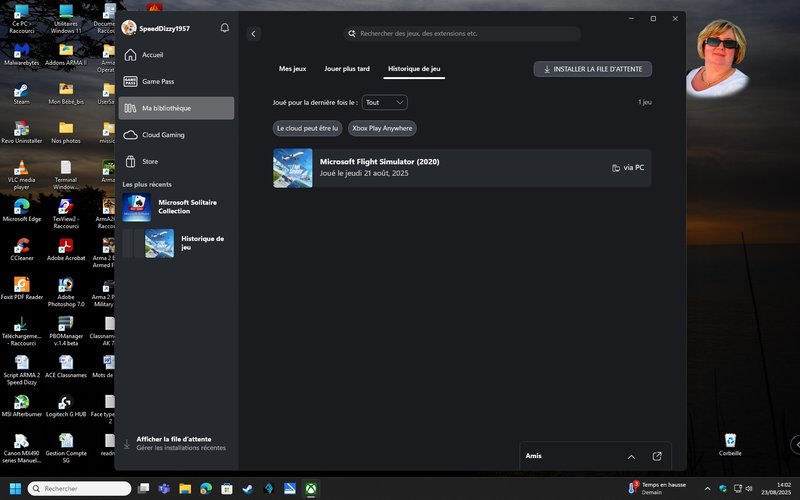Image resolution: width=800 pixels, height=500 pixels.
Task: Open Cloud Gaming in the sidebar
Action: pyautogui.click(x=177, y=135)
